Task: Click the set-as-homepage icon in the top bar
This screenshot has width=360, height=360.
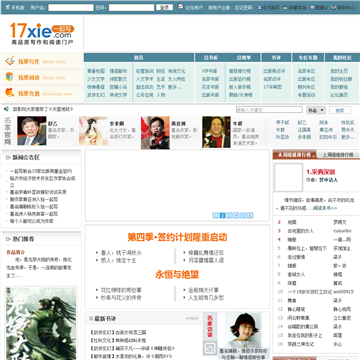Action: [x=259, y=7]
